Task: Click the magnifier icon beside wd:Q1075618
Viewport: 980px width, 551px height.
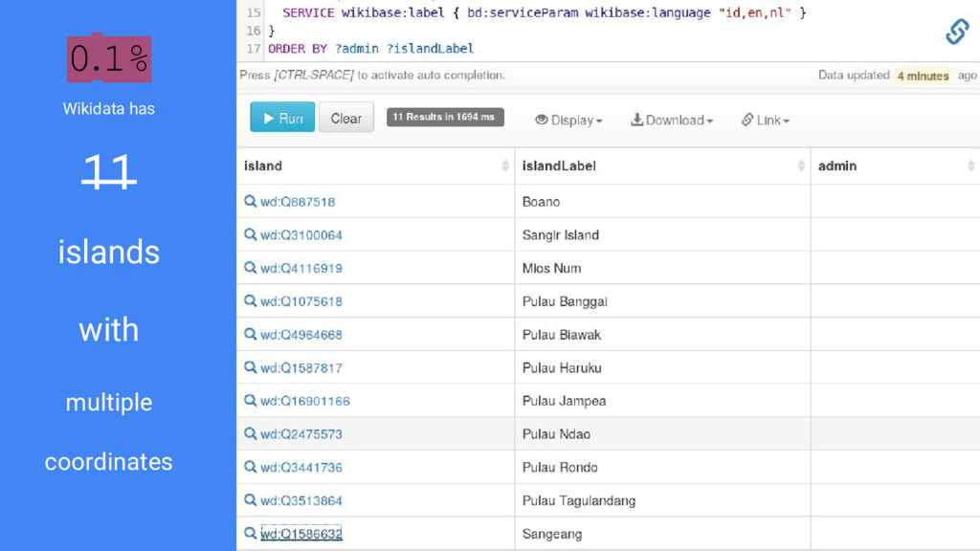Action: [x=250, y=300]
